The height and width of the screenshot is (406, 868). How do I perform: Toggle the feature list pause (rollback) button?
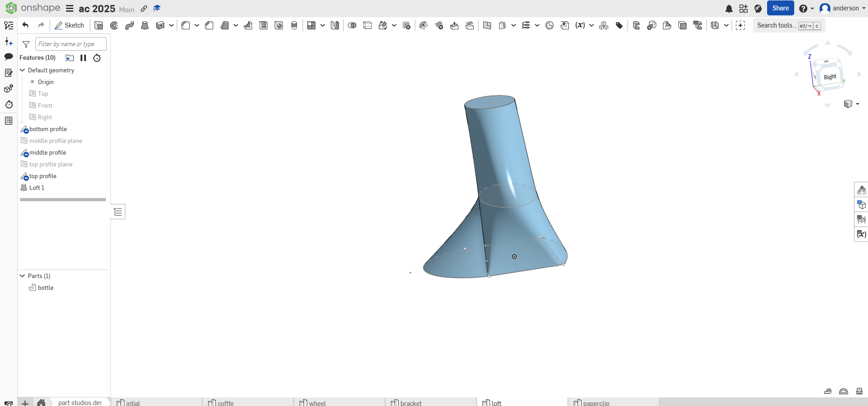click(x=83, y=58)
